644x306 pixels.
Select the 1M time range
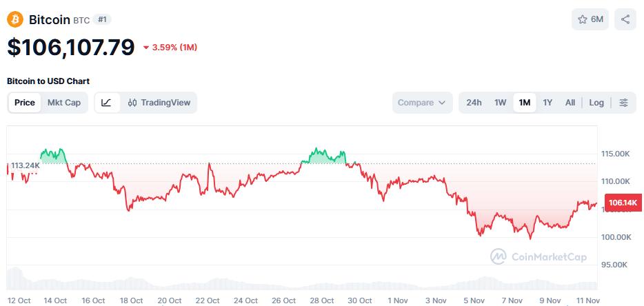(524, 103)
